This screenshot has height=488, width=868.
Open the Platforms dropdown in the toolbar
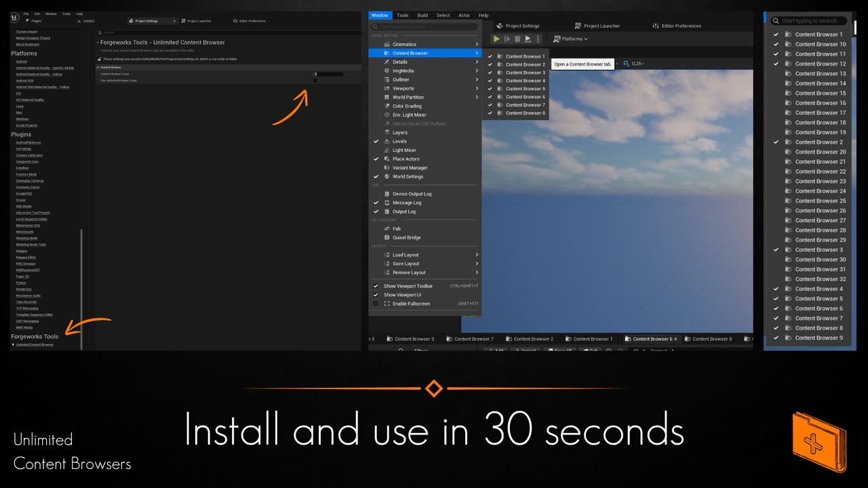coord(570,39)
